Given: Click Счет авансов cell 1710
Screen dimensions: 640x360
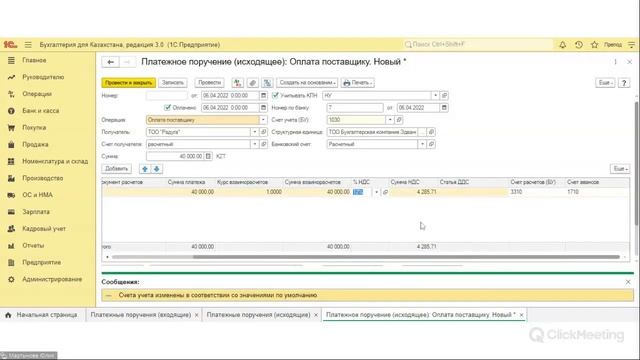Looking at the screenshot, I should [x=596, y=192].
